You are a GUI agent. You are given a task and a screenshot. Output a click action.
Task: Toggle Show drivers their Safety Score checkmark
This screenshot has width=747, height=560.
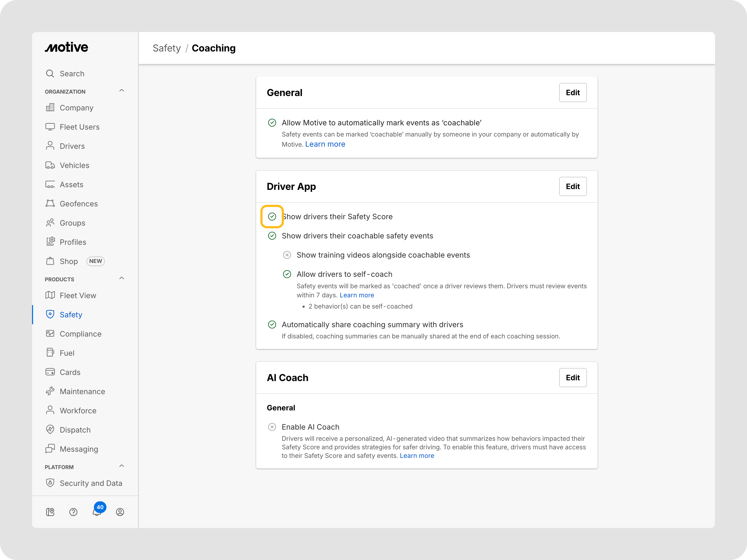tap(272, 216)
